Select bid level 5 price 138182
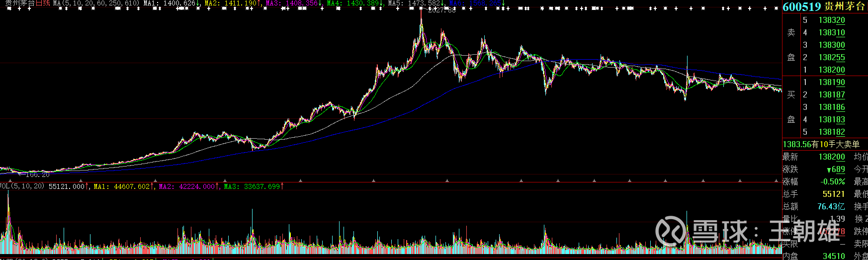This screenshot has height=260, width=868. click(x=832, y=132)
